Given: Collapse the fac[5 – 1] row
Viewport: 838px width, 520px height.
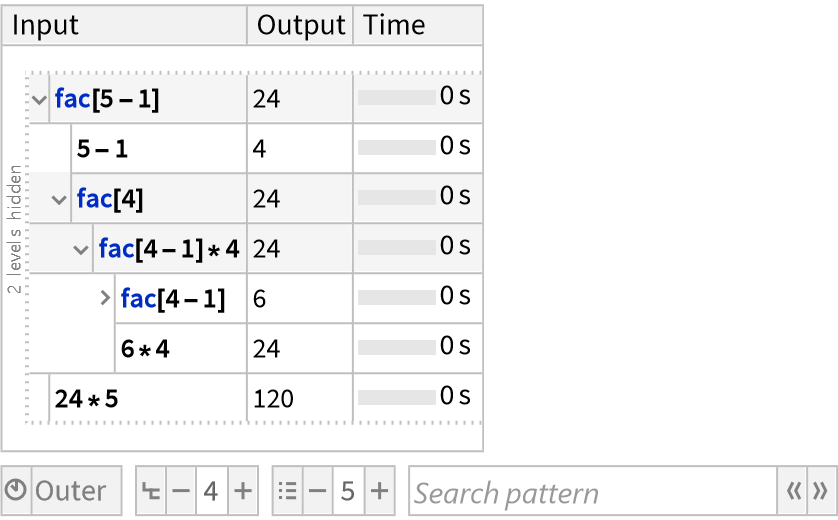Looking at the screenshot, I should pos(39,99).
